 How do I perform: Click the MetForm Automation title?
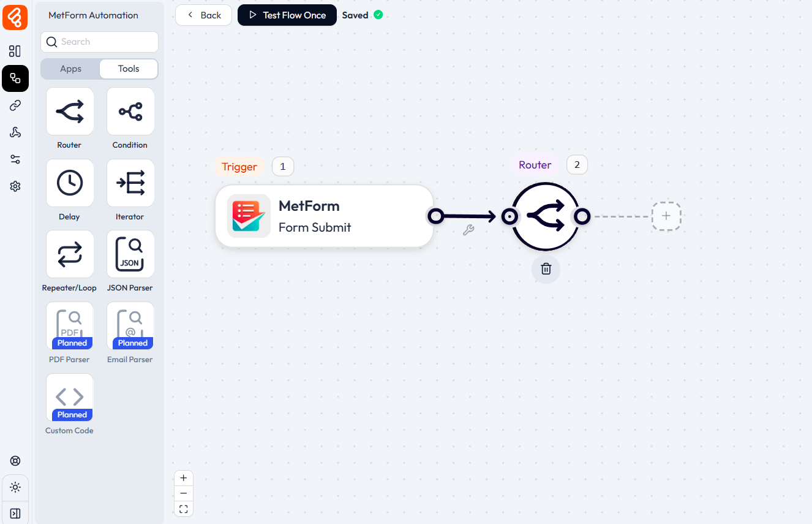point(93,15)
